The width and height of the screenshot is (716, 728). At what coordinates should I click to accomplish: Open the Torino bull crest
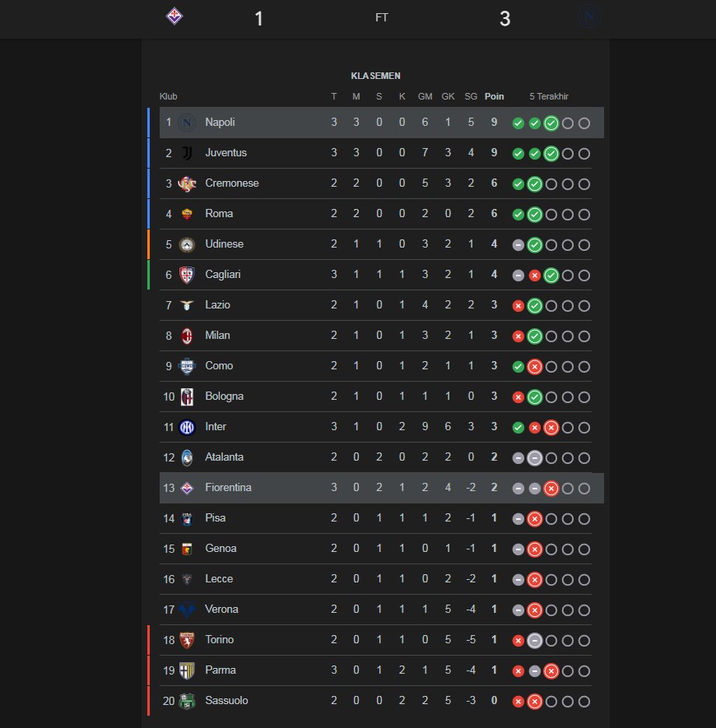click(187, 640)
